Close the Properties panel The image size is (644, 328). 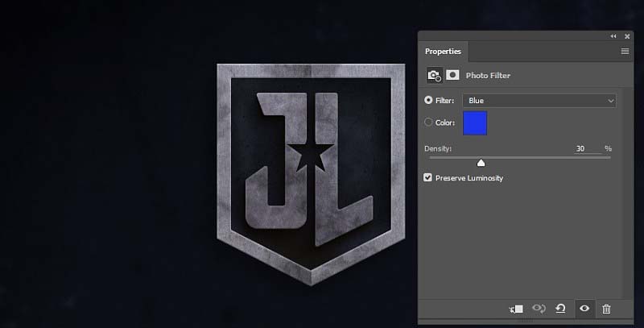(x=627, y=36)
